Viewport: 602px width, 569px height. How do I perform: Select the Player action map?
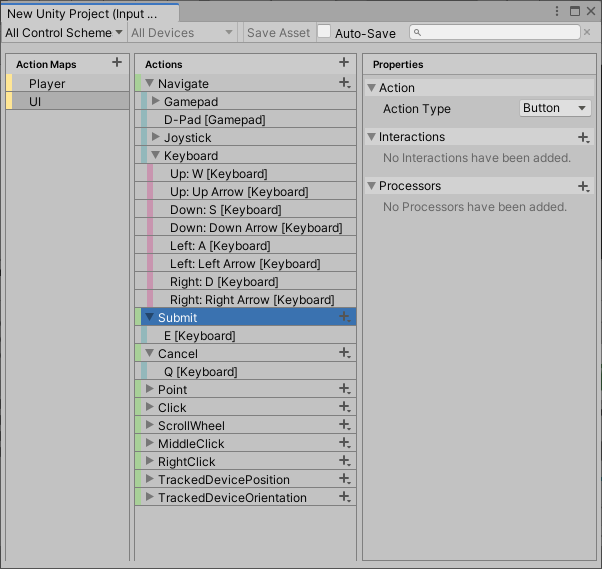pyautogui.click(x=68, y=83)
